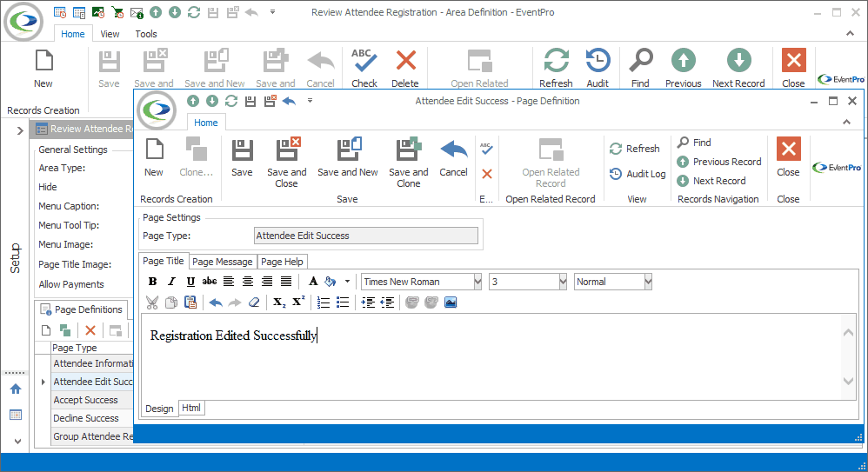This screenshot has height=472, width=868.
Task: Toggle bold formatting in the editor
Action: (153, 282)
